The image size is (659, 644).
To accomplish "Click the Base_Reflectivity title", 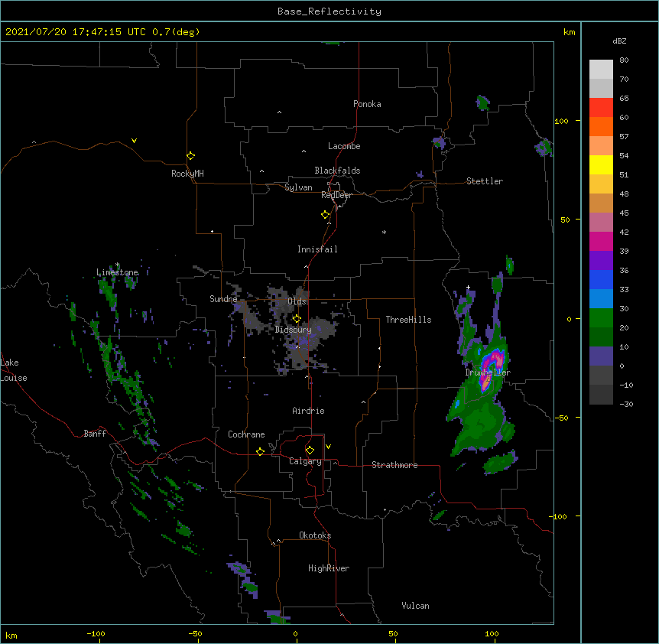I will tap(329, 11).
